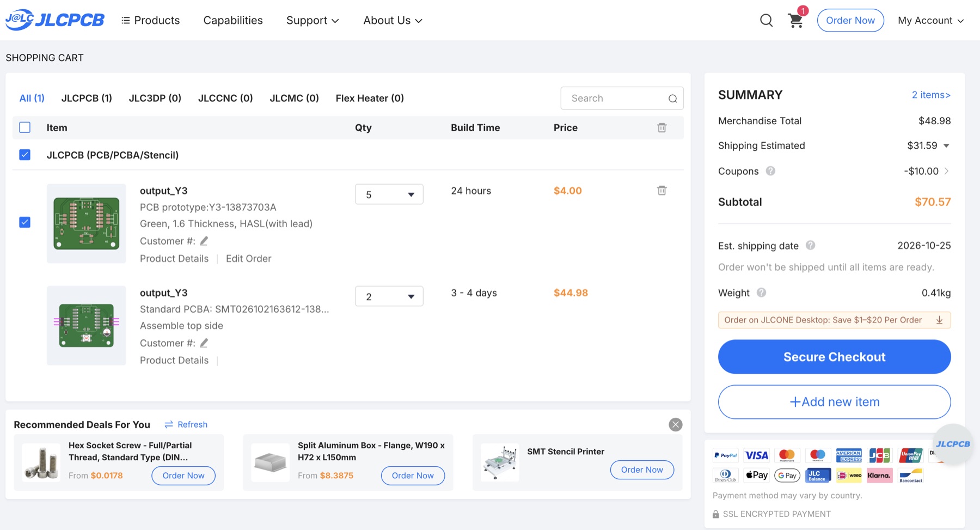Go to Capabilities page
980x530 pixels.
click(233, 20)
